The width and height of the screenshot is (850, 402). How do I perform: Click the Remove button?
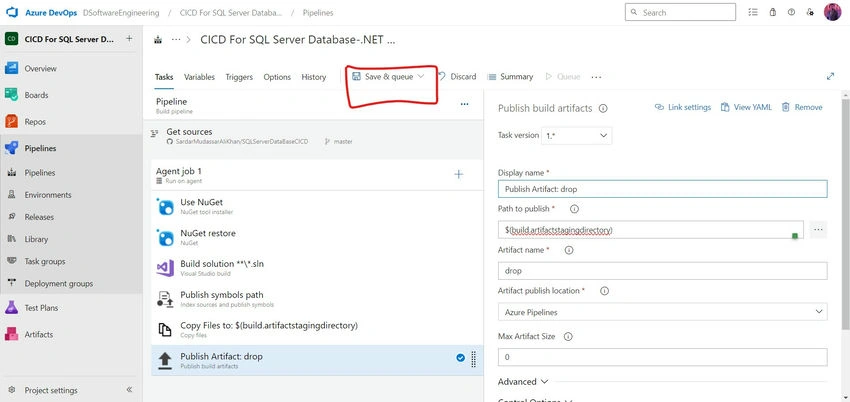[802, 107]
